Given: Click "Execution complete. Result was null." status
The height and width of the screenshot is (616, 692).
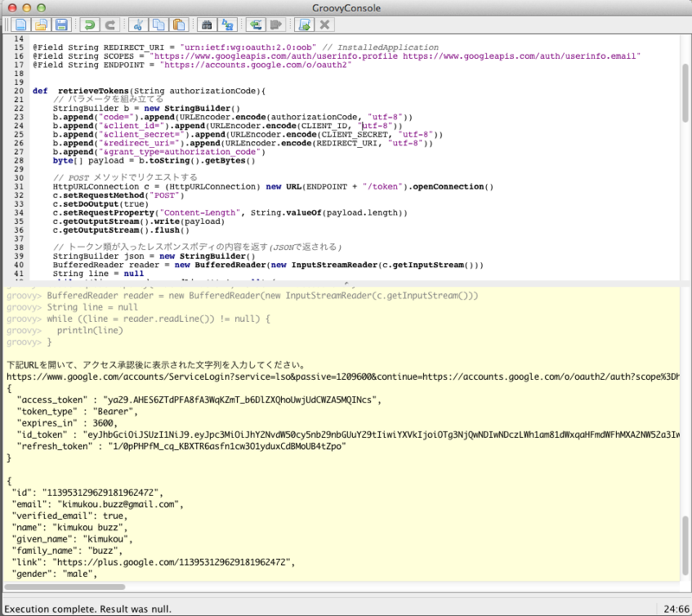Looking at the screenshot, I should coord(88,609).
